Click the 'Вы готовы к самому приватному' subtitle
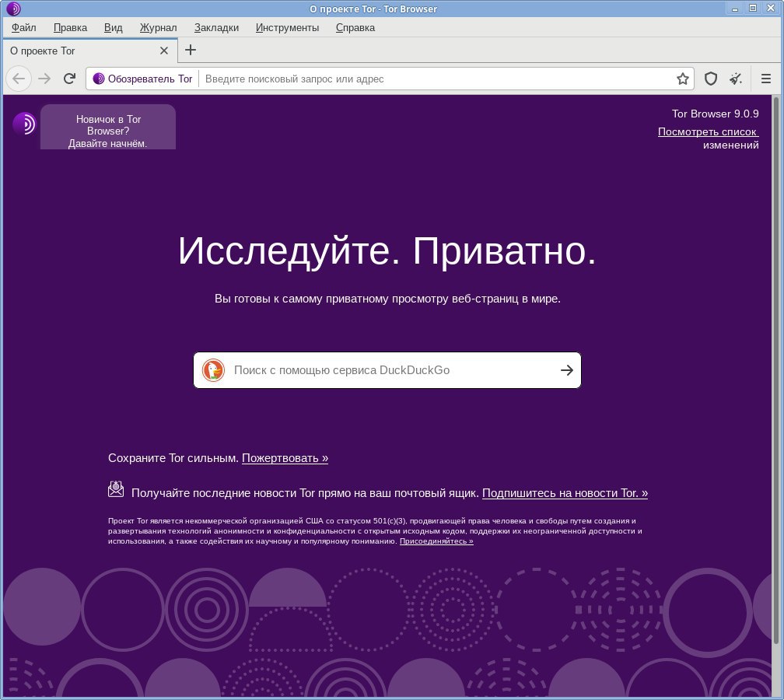Screen dimensions: 784x700 click(x=387, y=299)
